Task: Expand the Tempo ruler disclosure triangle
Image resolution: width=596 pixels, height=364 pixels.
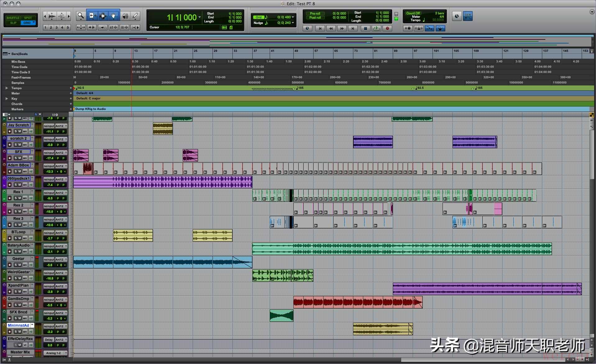Action: pyautogui.click(x=7, y=88)
